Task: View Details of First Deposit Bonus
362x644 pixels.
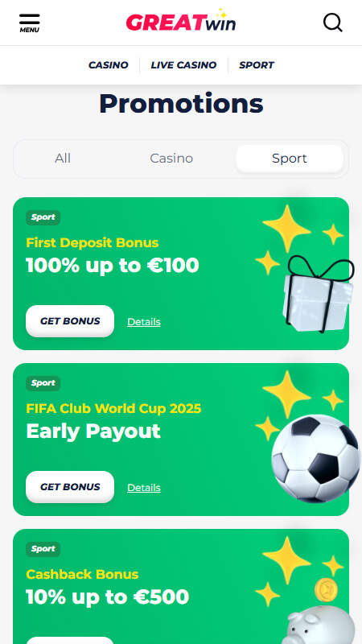Action: [144, 322]
